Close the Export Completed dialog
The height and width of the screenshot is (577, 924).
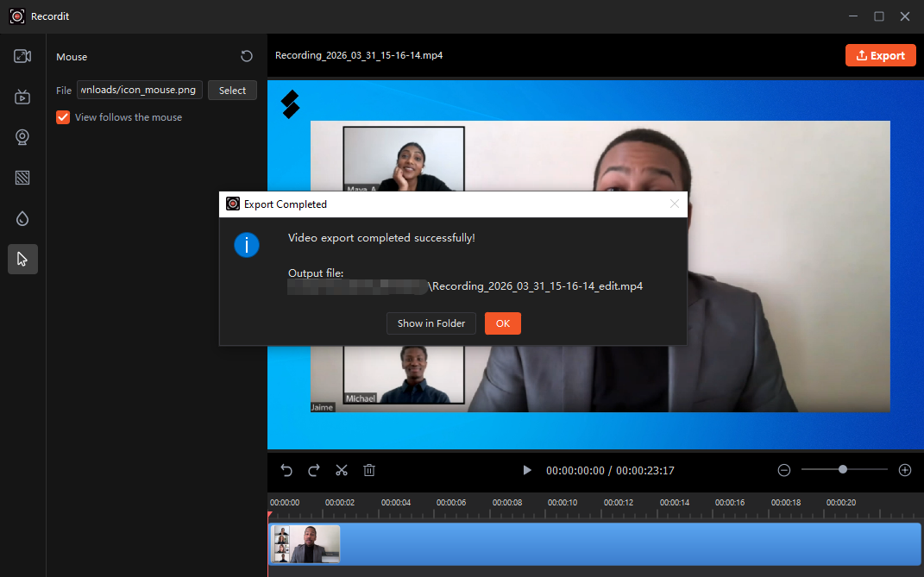(x=674, y=204)
